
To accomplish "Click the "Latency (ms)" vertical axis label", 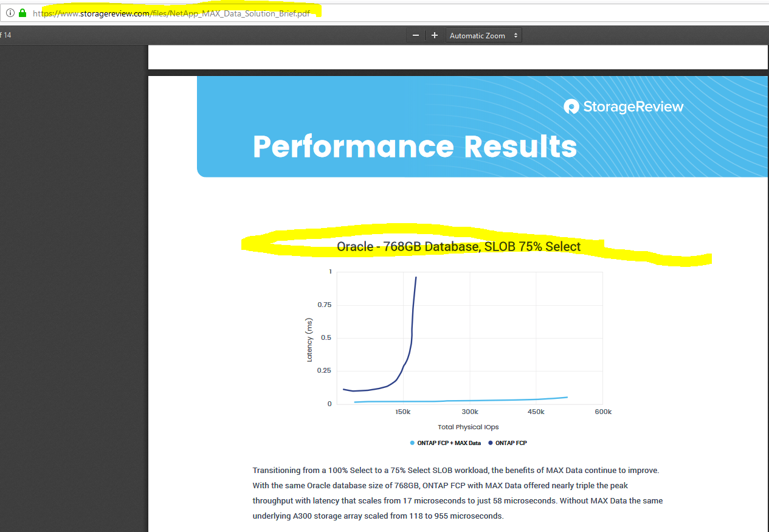I will pyautogui.click(x=309, y=340).
